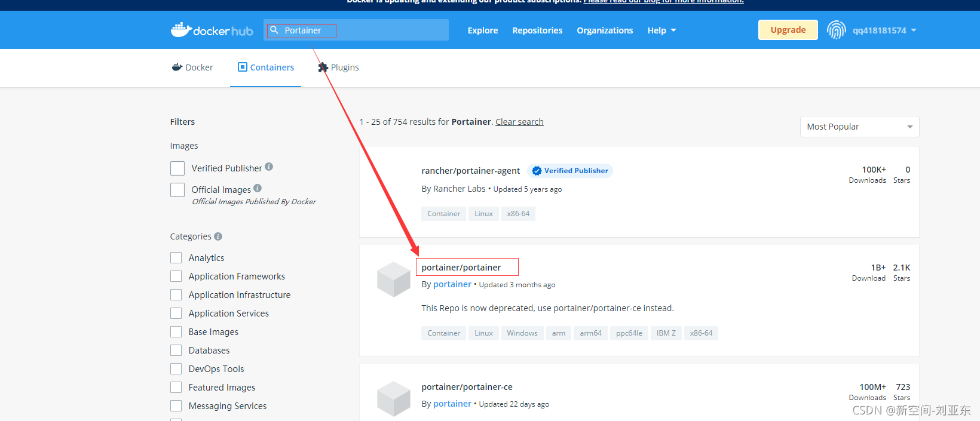Click the deprecated repo notice text
This screenshot has height=421, width=980.
point(547,308)
